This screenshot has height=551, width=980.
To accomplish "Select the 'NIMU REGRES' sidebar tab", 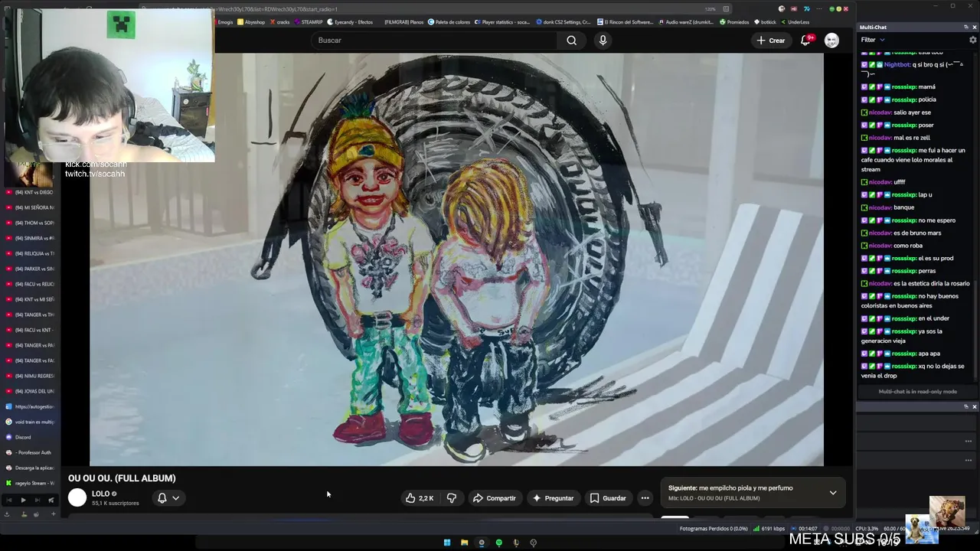I will coord(30,376).
